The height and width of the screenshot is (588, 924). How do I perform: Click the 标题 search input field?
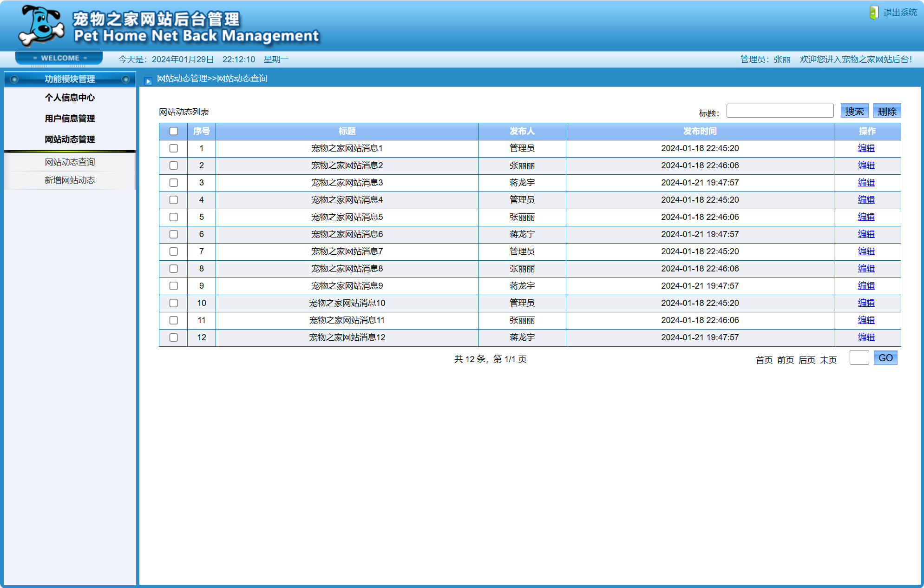click(x=780, y=111)
